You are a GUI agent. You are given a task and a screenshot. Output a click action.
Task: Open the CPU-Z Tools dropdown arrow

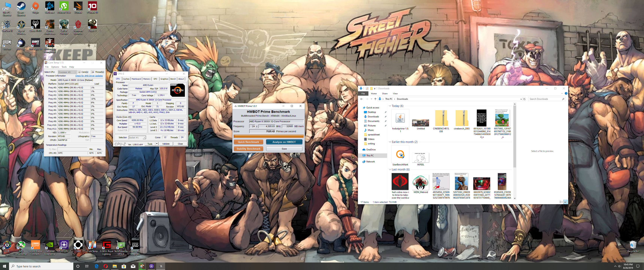[x=157, y=144]
